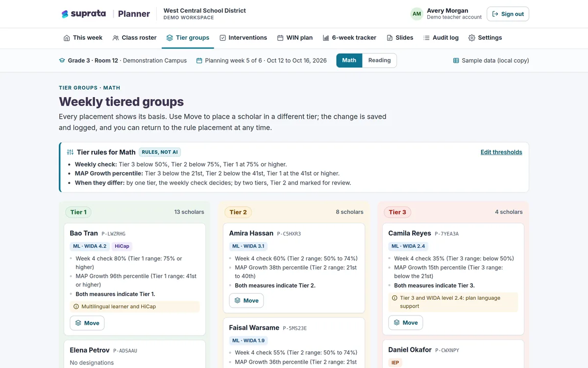Click the name Amira Hassan

251,233
